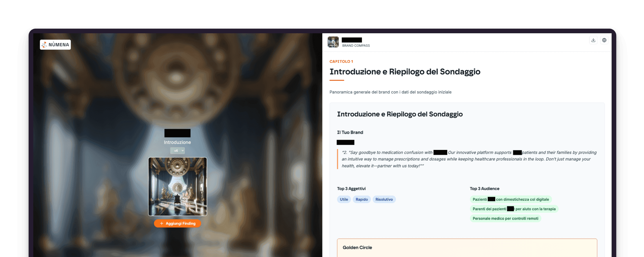Select the Risolutivo adjective tag
The height and width of the screenshot is (257, 644).
(x=384, y=199)
